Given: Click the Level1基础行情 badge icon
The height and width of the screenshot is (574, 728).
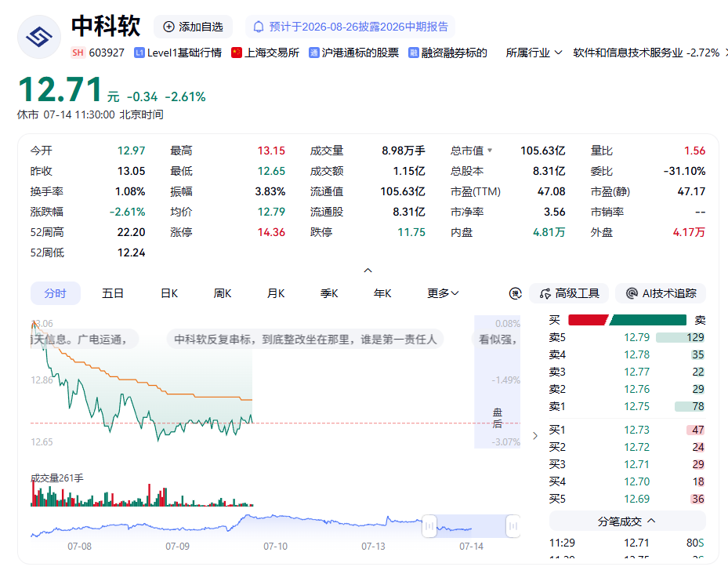Looking at the screenshot, I should pos(139,53).
